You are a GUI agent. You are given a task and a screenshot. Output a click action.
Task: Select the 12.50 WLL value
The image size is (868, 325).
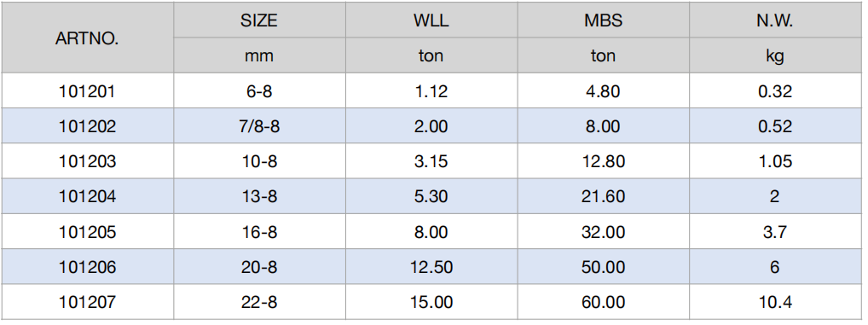[x=431, y=267]
